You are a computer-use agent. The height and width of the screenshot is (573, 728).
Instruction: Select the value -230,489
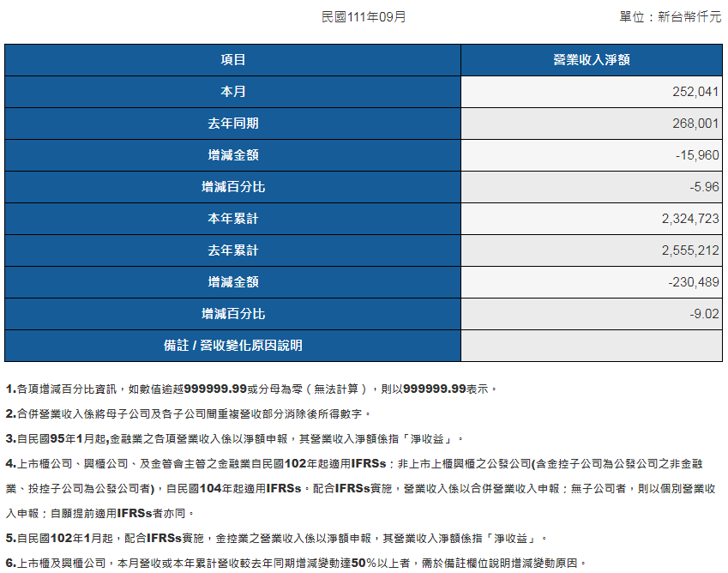click(694, 282)
